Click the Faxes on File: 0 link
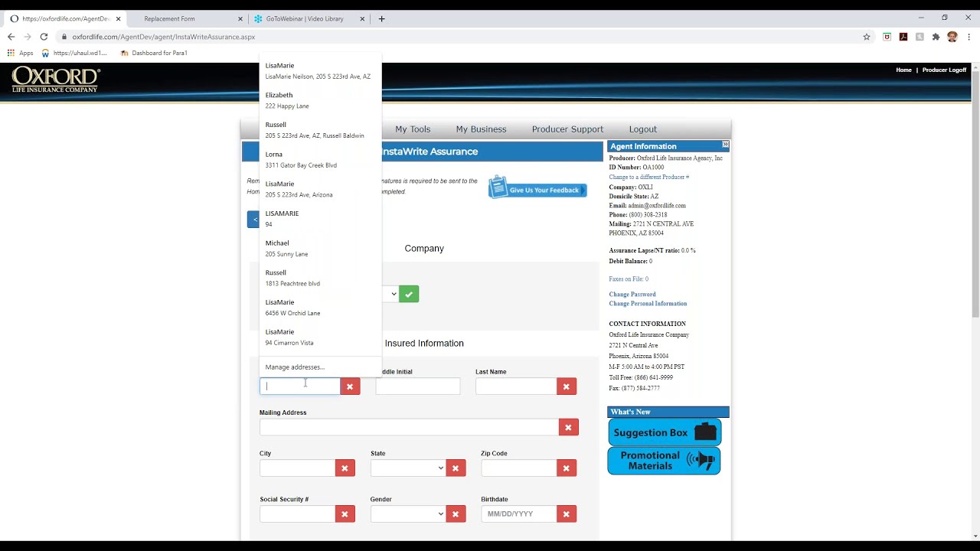This screenshot has width=980, height=551. click(x=629, y=279)
